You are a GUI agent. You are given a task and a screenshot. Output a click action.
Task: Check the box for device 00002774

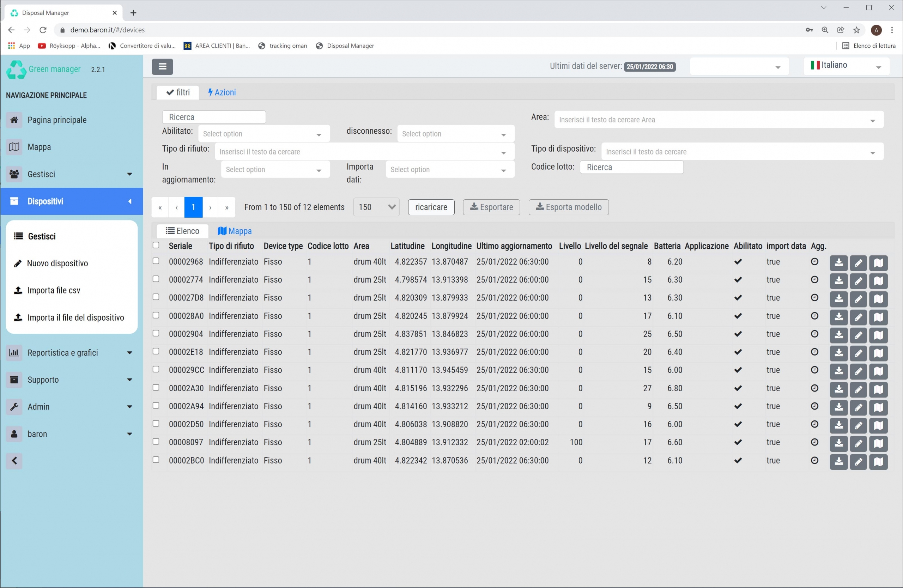(156, 279)
